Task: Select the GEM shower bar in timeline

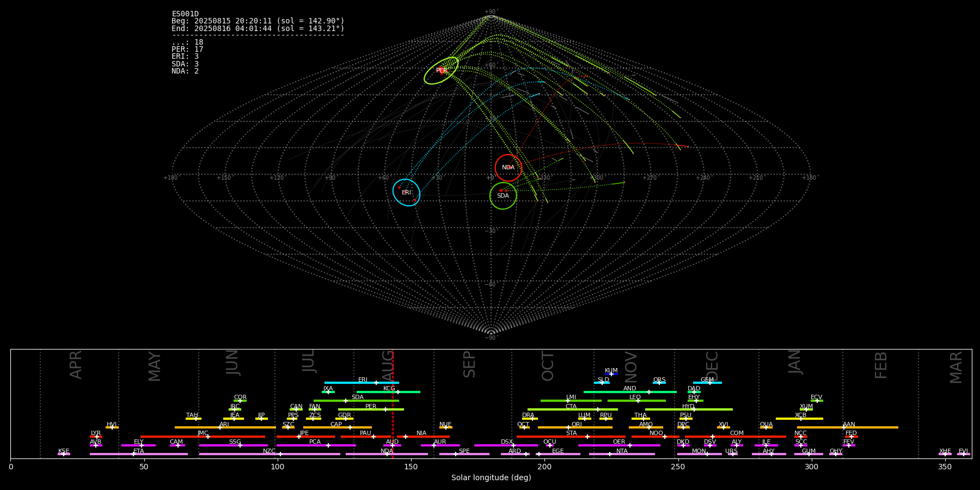Action: [x=707, y=383]
